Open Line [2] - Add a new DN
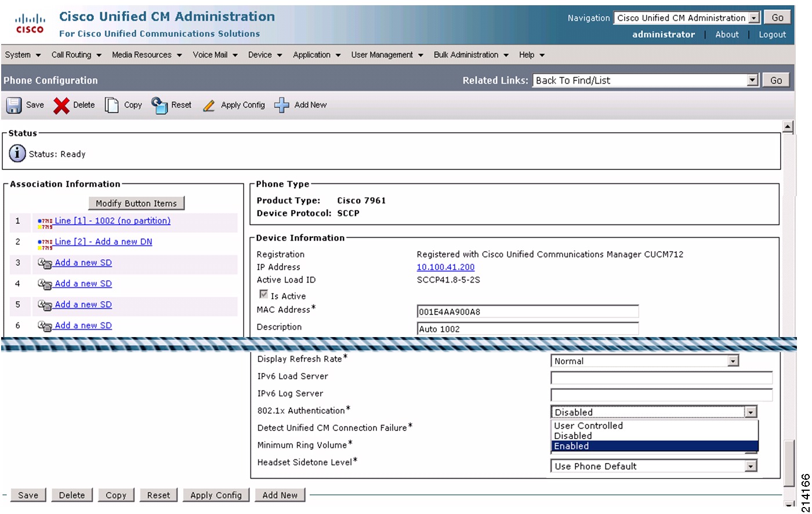Viewport: 812px width, 514px height. (x=103, y=241)
